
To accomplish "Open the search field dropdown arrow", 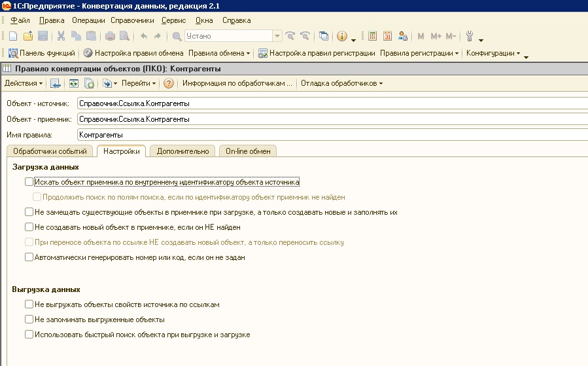I will 277,36.
